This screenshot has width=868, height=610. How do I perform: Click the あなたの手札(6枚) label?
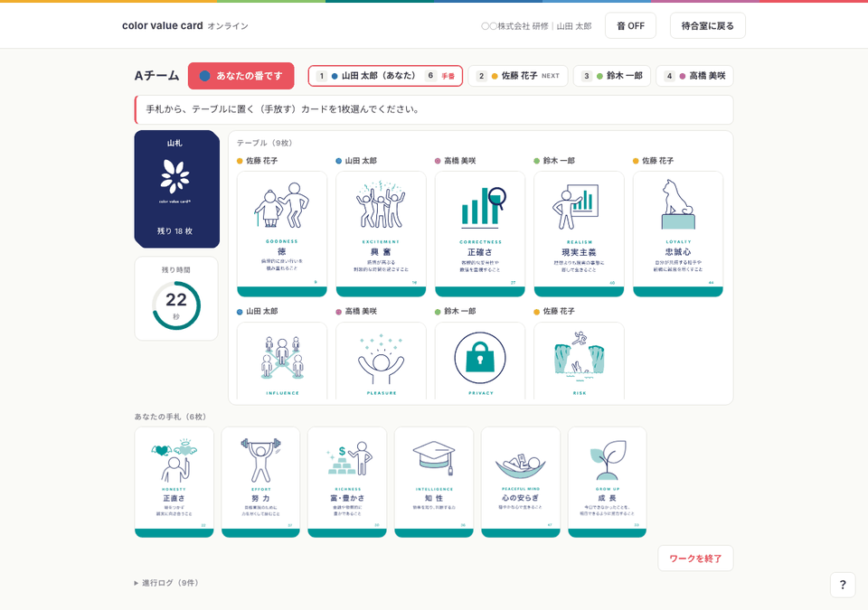tap(170, 417)
